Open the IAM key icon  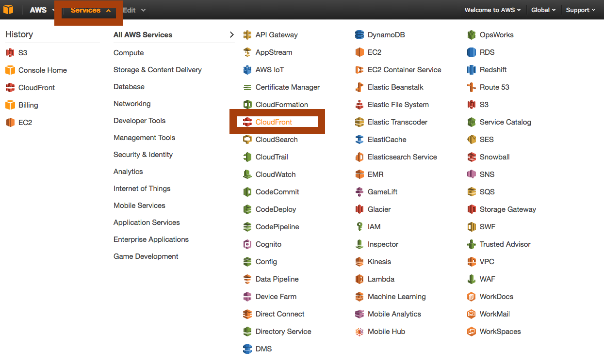click(x=359, y=227)
